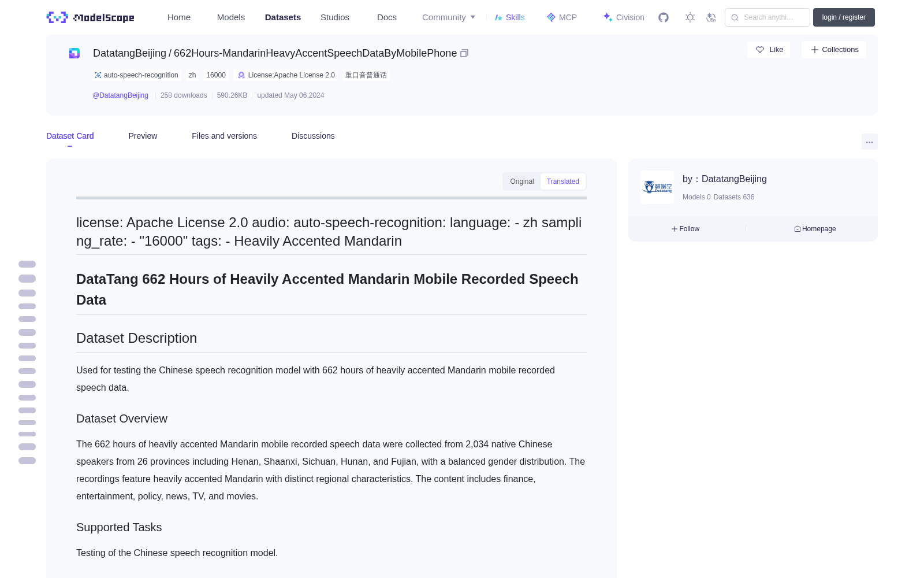Image resolution: width=924 pixels, height=578 pixels.
Task: Visit the publisher's Homepage
Action: tap(815, 229)
